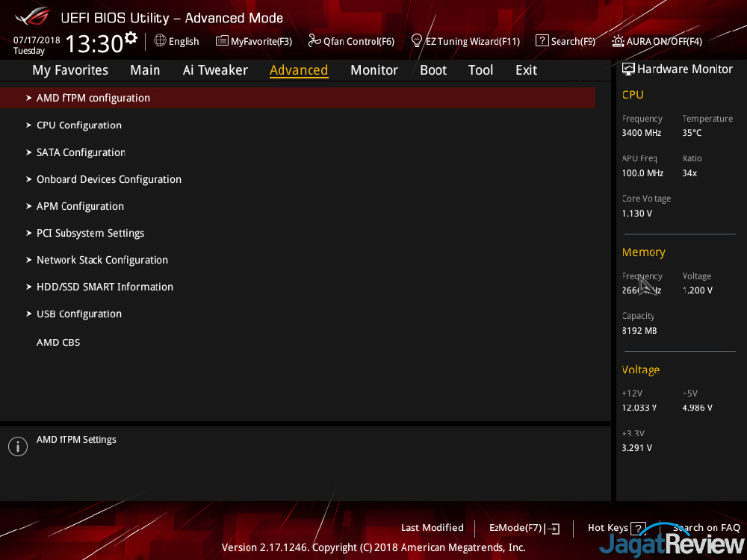Expand Network Stack Configuration arrow
The image size is (747, 560).
pyautogui.click(x=28, y=260)
